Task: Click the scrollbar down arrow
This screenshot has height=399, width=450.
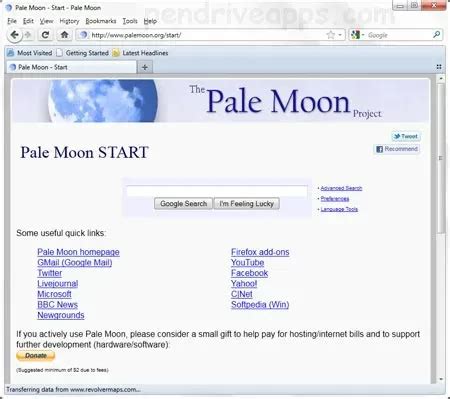Action: click(441, 379)
